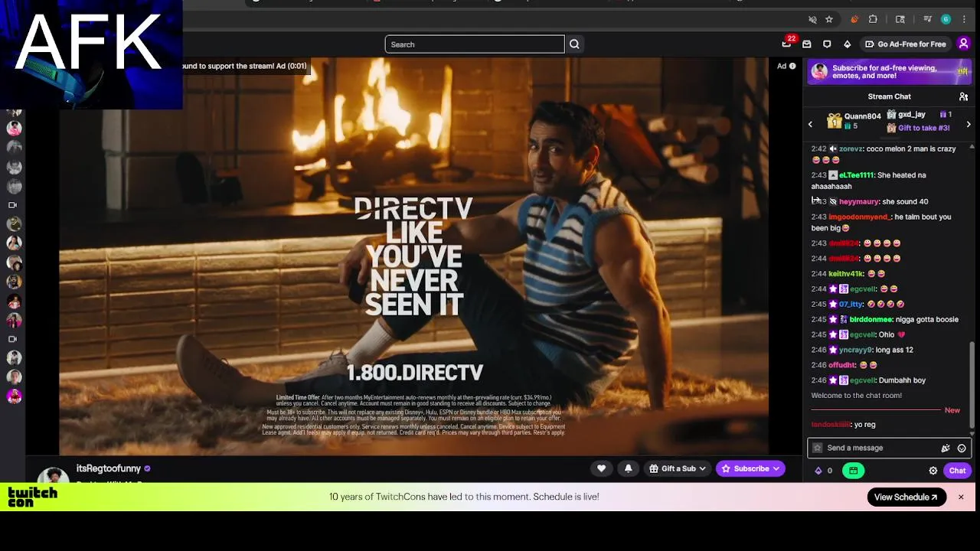Open the purple user profile avatar menu
This screenshot has height=551, width=980.
coord(963,44)
